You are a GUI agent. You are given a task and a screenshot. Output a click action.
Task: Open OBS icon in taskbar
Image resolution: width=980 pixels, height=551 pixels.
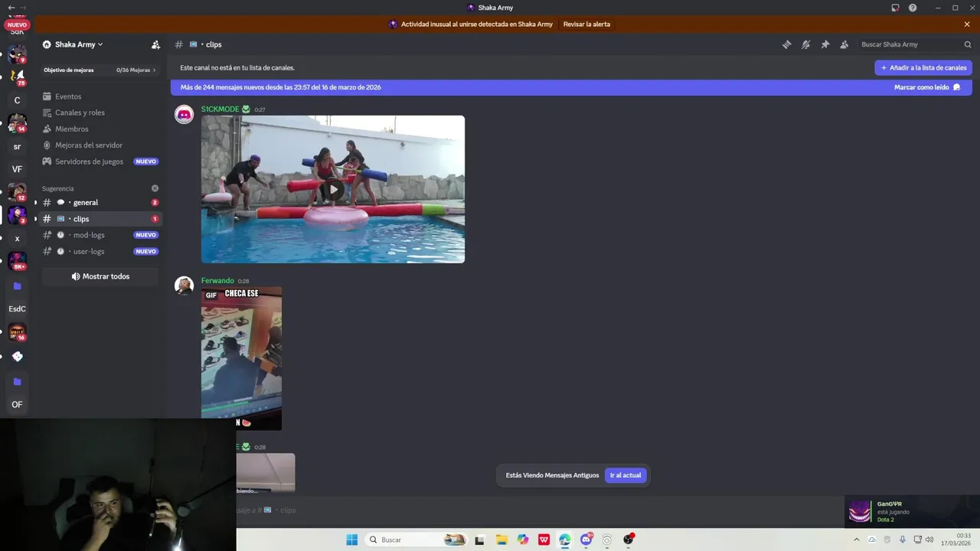pyautogui.click(x=628, y=540)
